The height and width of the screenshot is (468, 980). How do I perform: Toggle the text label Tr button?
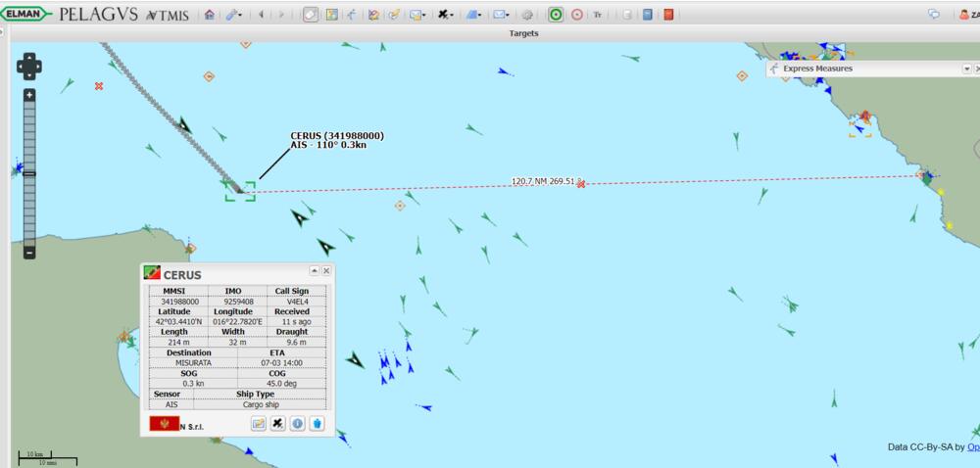(598, 15)
